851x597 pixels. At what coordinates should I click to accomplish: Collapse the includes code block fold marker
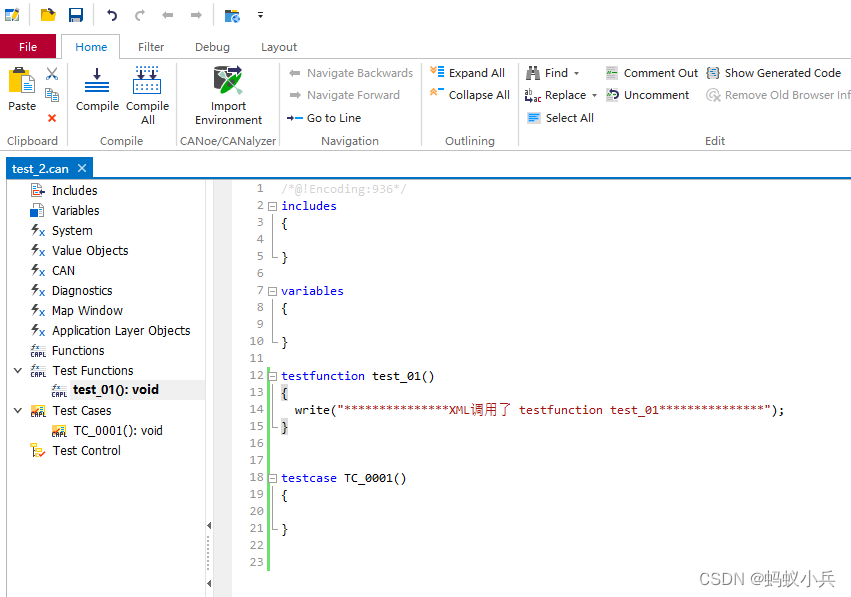point(270,206)
